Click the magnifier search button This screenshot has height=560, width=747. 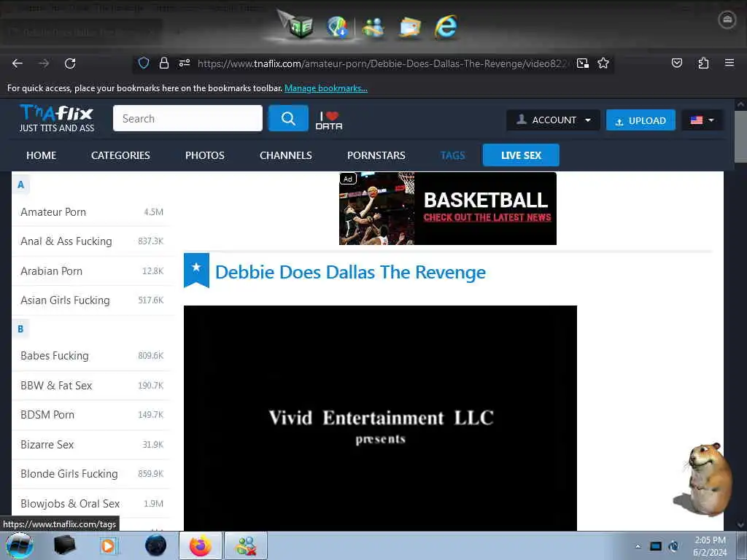point(288,118)
